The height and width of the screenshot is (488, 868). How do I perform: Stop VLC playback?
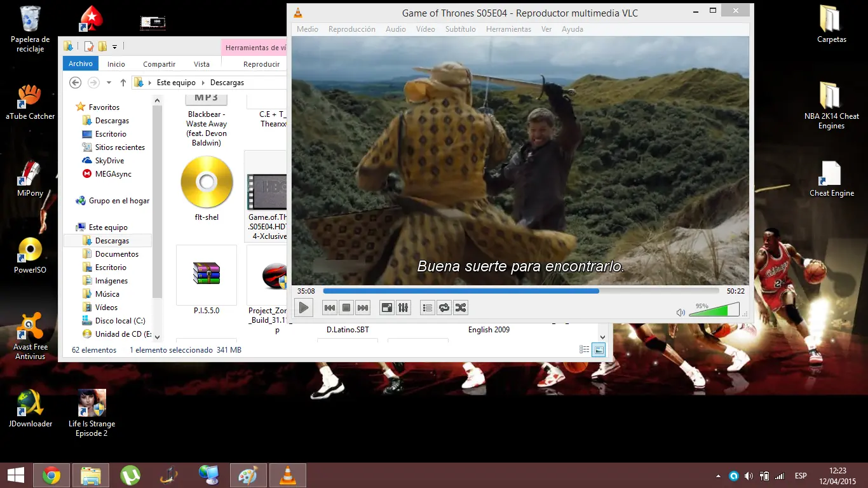tap(346, 308)
